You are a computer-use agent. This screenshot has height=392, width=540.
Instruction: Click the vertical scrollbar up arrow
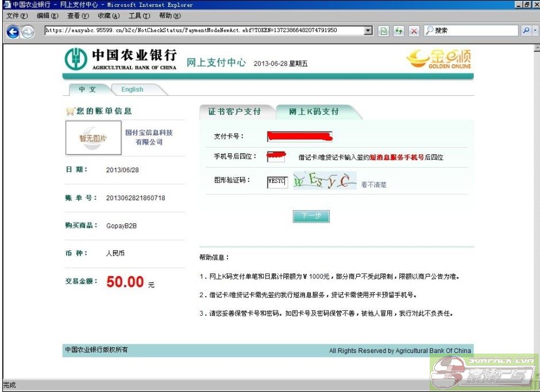537,48
